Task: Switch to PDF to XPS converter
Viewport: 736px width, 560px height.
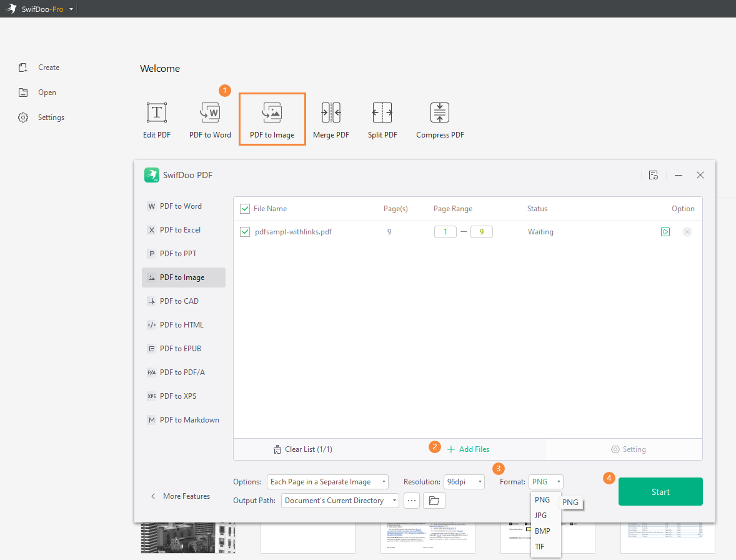Action: 184,396
